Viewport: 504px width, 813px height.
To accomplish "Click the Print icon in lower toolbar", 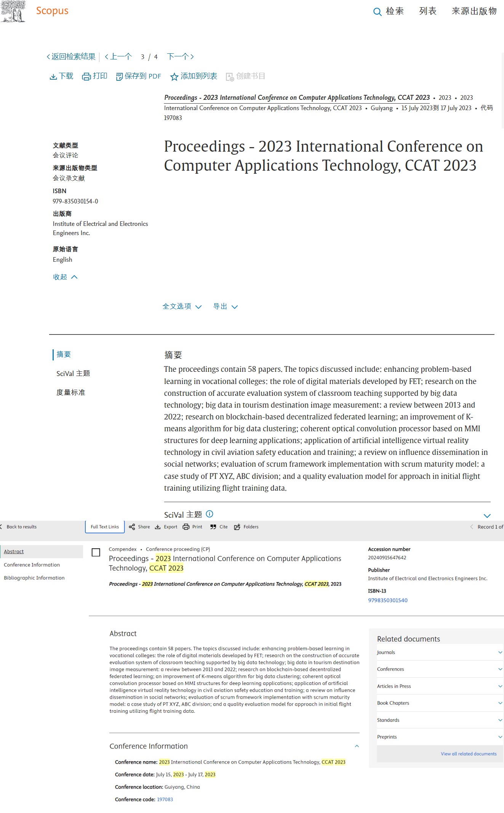I will (x=186, y=527).
